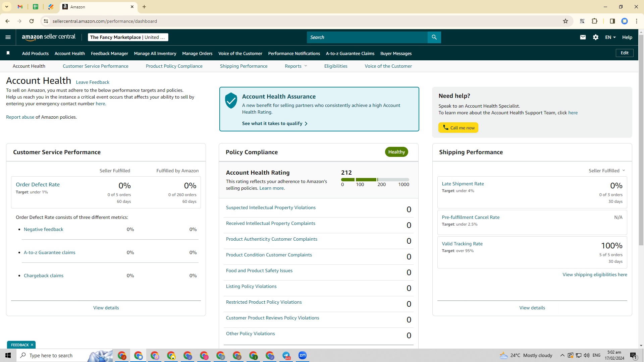Viewport: 644px width, 362px height.
Task: Click the weather widget in taskbar
Action: pyautogui.click(x=526, y=355)
